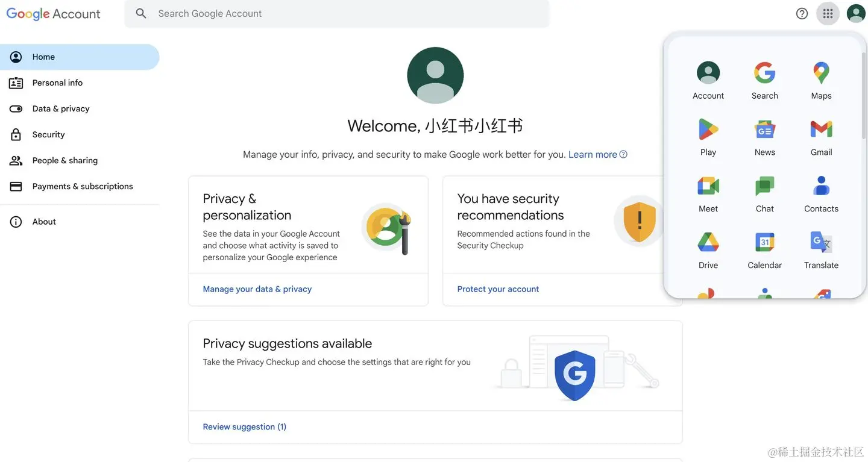Click You have security recommendations heading
868x462 pixels.
[x=511, y=207]
